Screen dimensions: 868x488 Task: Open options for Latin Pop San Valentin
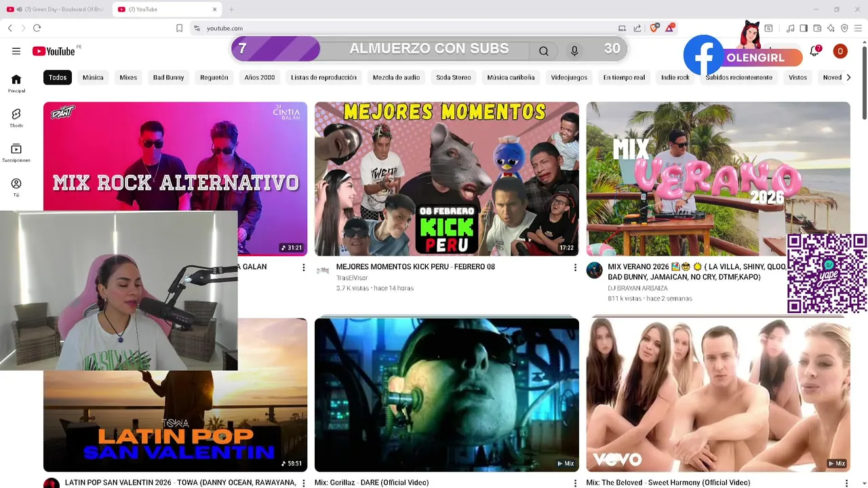303,483
